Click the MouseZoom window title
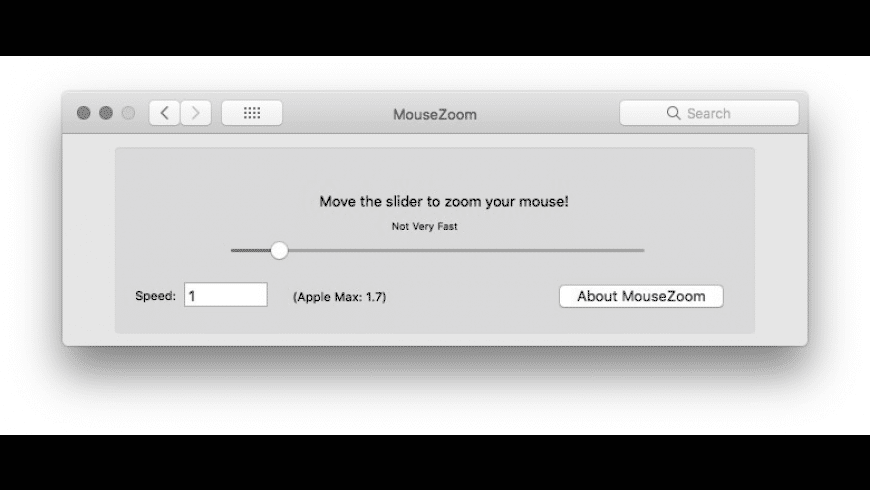 pyautogui.click(x=435, y=114)
